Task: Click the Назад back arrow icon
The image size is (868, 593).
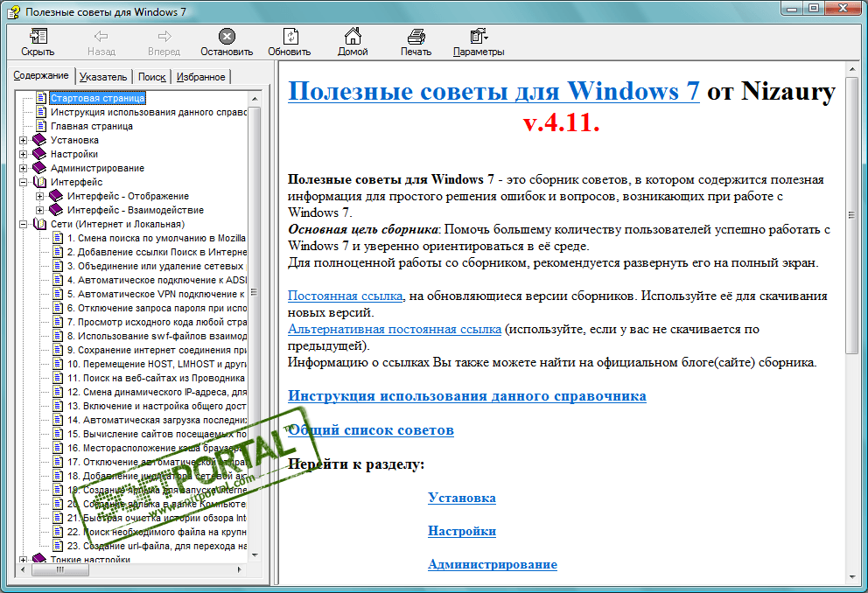Action: click(101, 37)
